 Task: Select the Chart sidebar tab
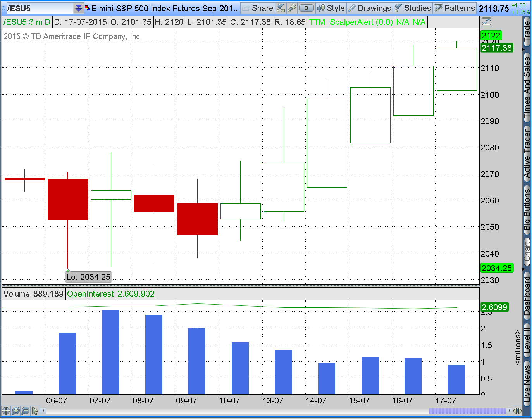(x=527, y=251)
